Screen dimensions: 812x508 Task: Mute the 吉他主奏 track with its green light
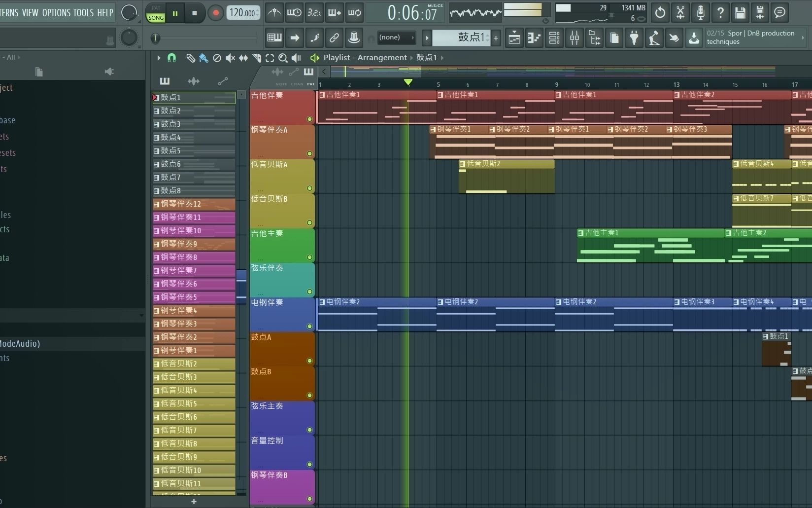(x=309, y=257)
